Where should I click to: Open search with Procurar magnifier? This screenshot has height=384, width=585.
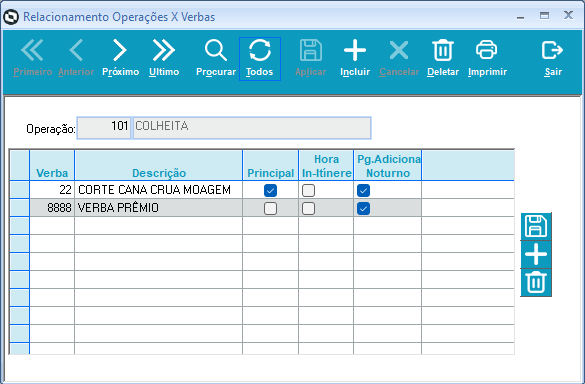pyautogui.click(x=216, y=59)
